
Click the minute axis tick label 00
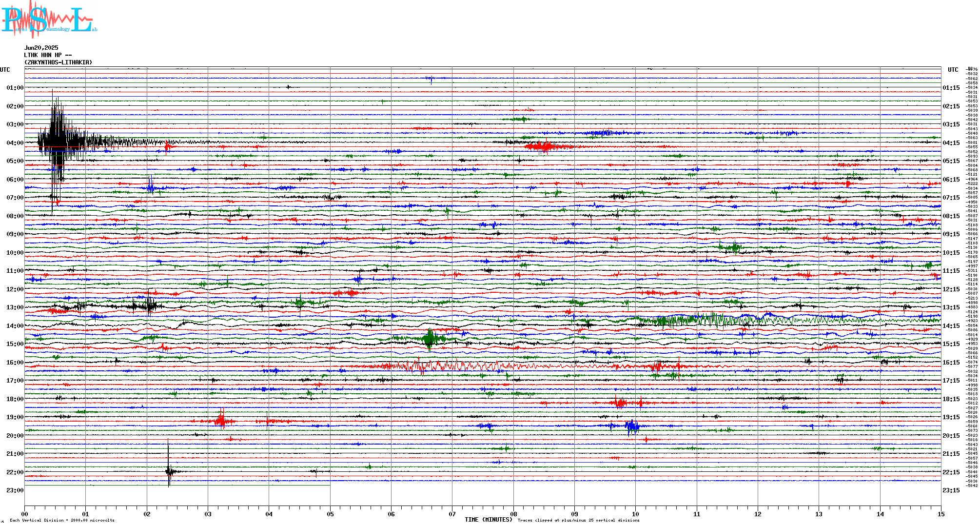click(25, 514)
